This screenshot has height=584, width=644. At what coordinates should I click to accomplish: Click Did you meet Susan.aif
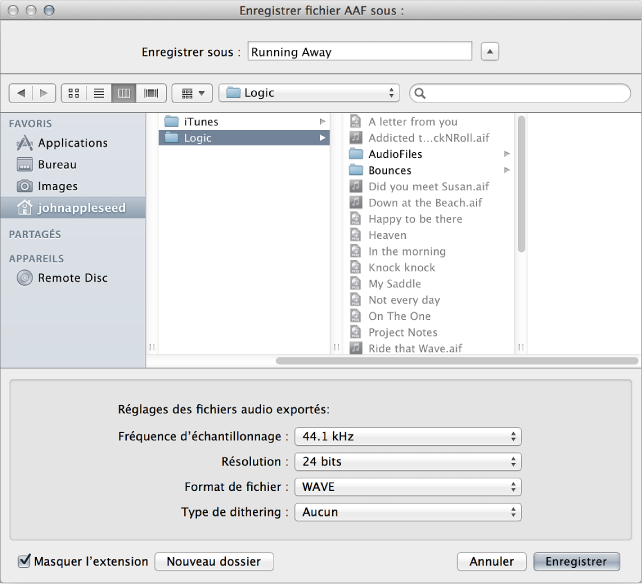tap(428, 186)
